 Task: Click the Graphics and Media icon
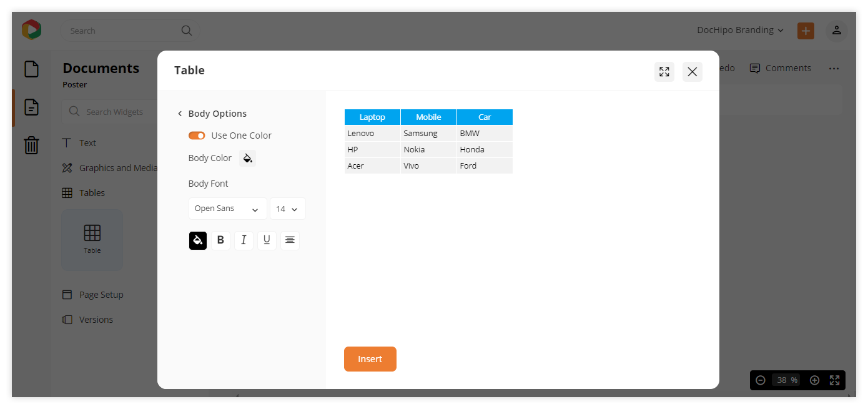pyautogui.click(x=67, y=168)
